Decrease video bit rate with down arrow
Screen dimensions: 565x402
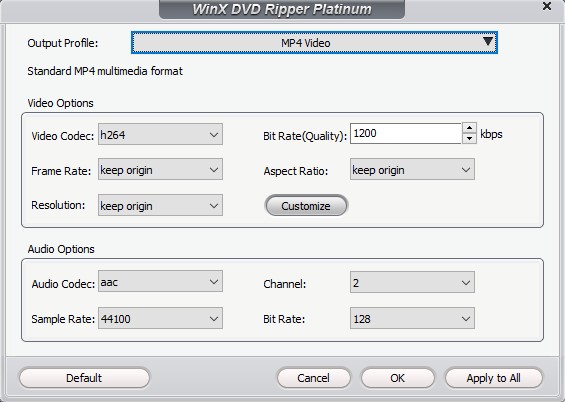point(469,138)
